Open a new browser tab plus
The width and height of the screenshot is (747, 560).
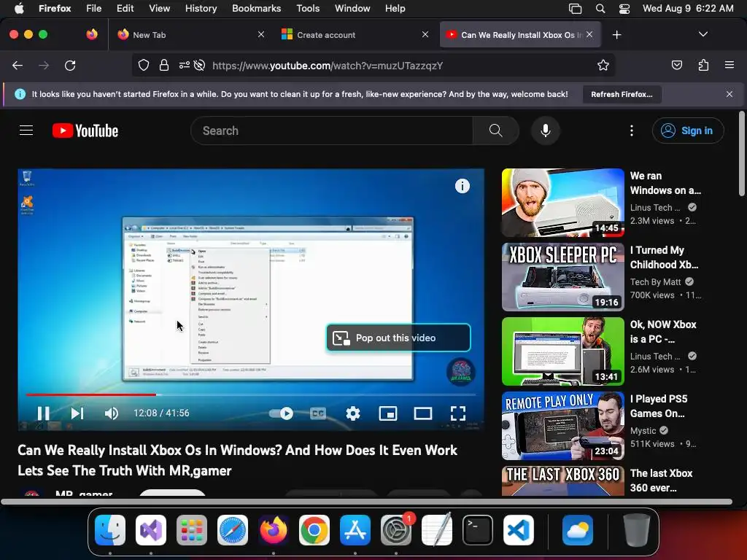tap(617, 35)
